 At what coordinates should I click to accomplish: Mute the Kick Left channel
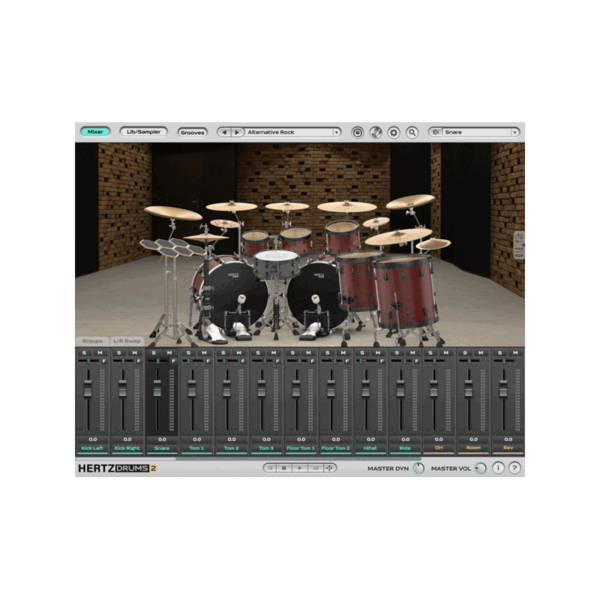point(100,353)
